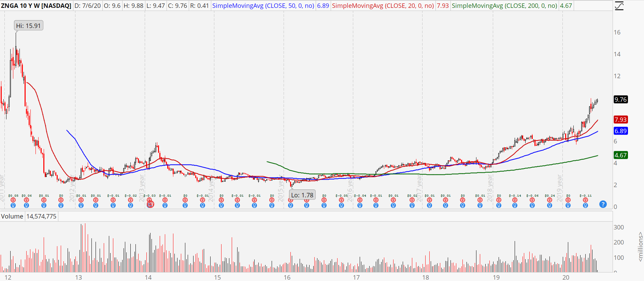644x281 pixels.
Task: Select the SimpleMovingAvg (CLOSE, 50, 0, no) label
Action: 263,6
